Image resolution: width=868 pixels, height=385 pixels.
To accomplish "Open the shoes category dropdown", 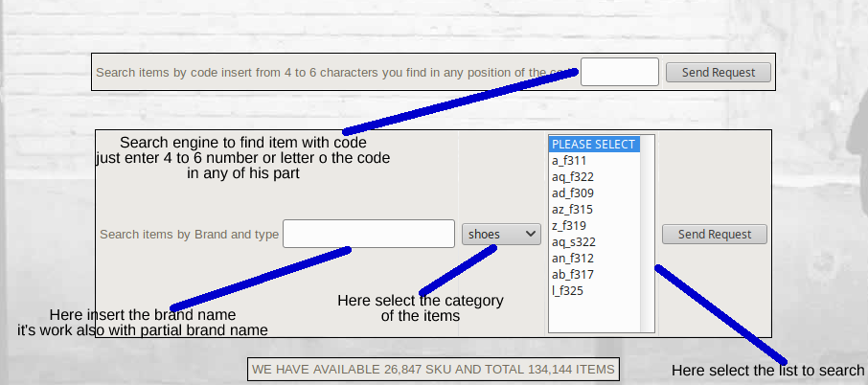I will coord(501,234).
